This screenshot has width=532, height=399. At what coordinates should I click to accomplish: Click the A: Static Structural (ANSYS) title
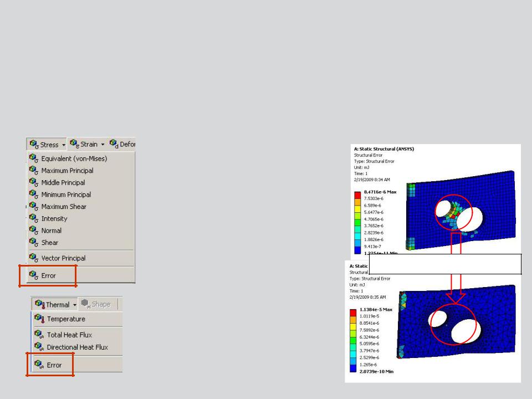click(x=383, y=149)
